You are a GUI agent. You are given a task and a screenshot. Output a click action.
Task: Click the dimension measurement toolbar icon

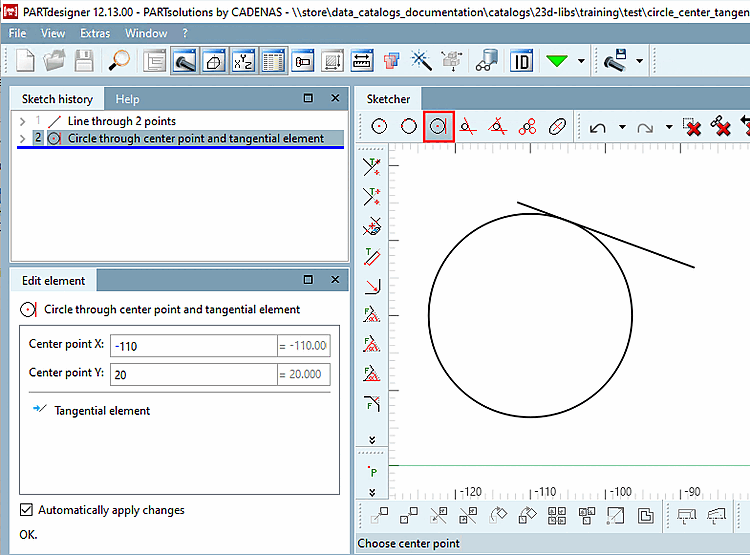click(x=362, y=61)
